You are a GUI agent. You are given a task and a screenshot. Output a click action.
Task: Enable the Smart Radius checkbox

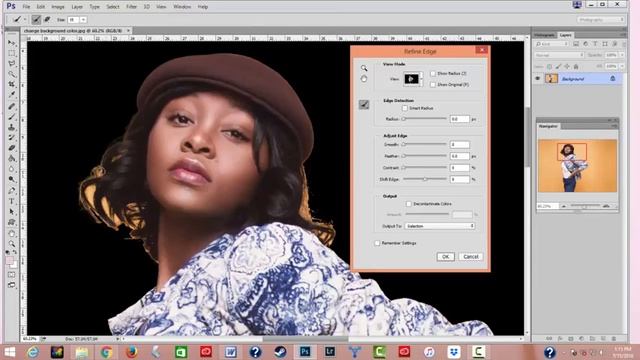coord(404,108)
